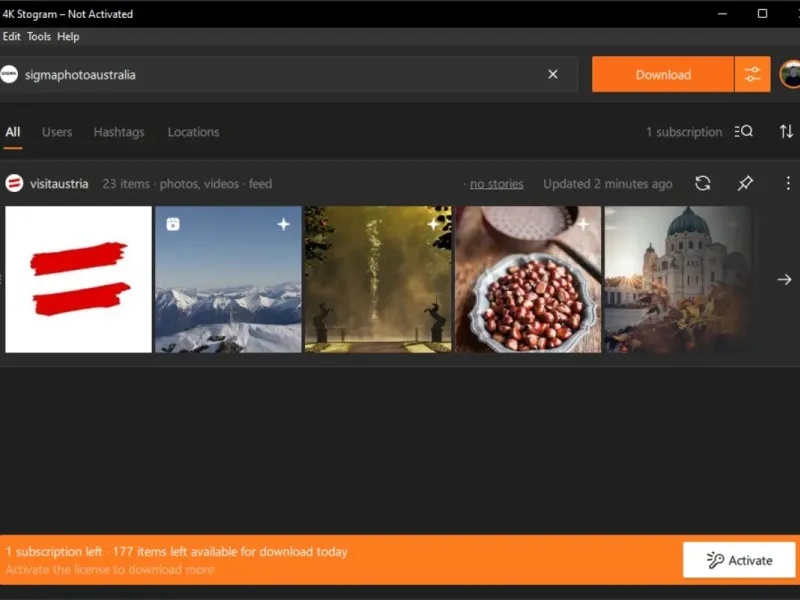
Task: Click the no stories link
Action: [496, 184]
